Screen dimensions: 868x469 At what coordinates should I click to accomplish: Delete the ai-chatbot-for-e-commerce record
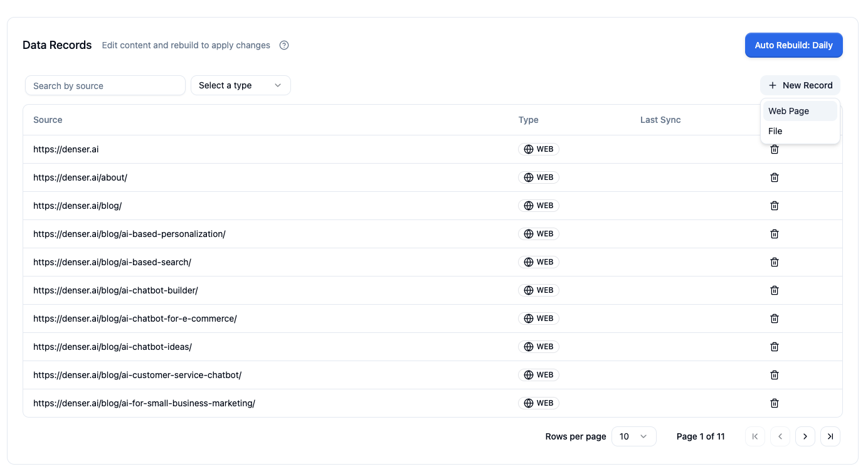(775, 319)
